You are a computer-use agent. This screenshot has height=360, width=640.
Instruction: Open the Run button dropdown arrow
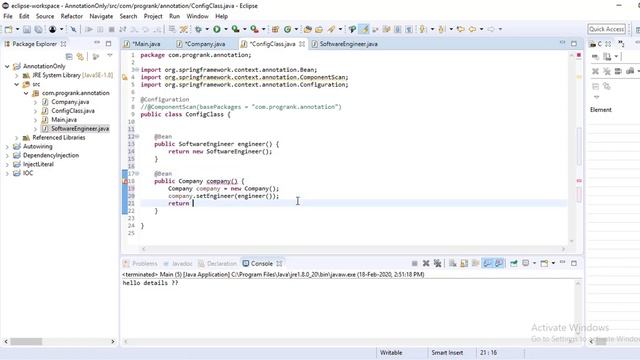[226, 29]
